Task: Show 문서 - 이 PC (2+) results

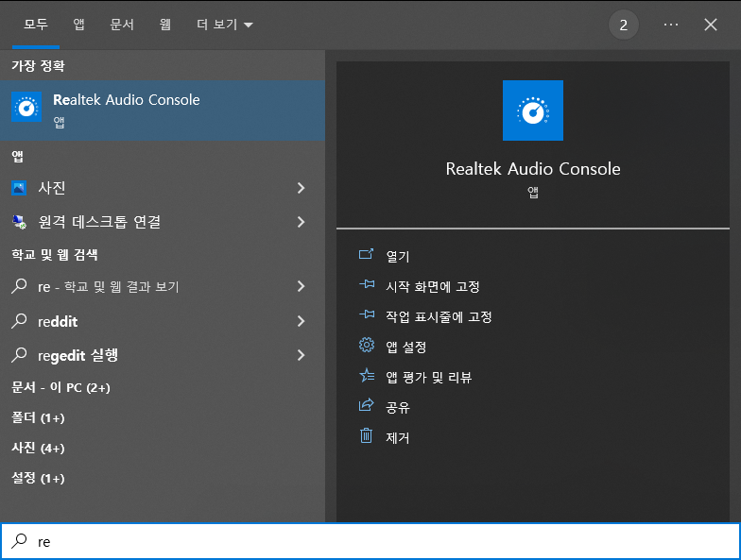Action: pyautogui.click(x=60, y=387)
